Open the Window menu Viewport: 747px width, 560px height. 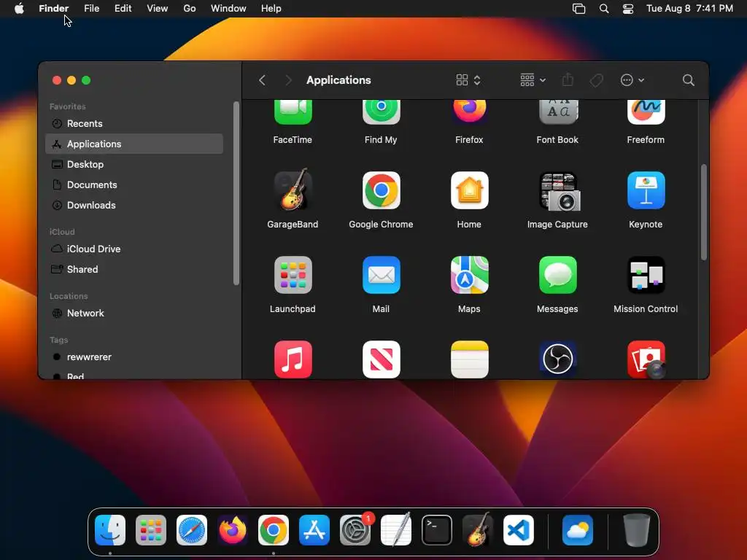[x=228, y=9]
